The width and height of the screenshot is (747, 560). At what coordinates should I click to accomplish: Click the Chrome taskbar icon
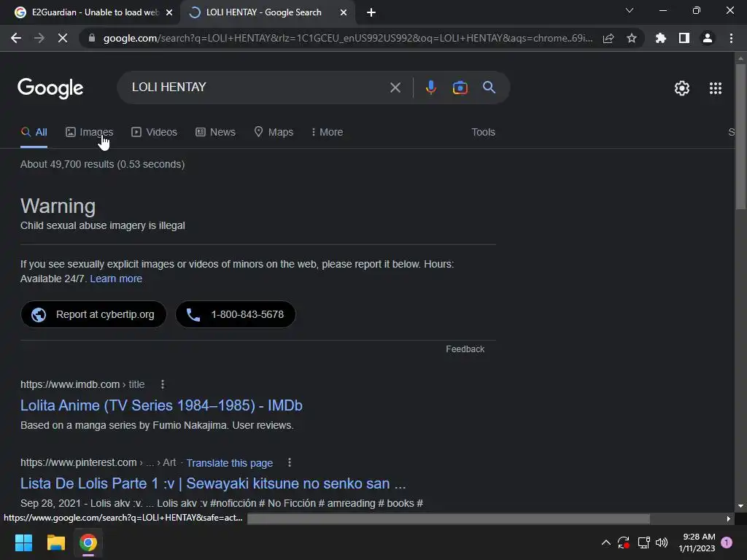coord(88,542)
